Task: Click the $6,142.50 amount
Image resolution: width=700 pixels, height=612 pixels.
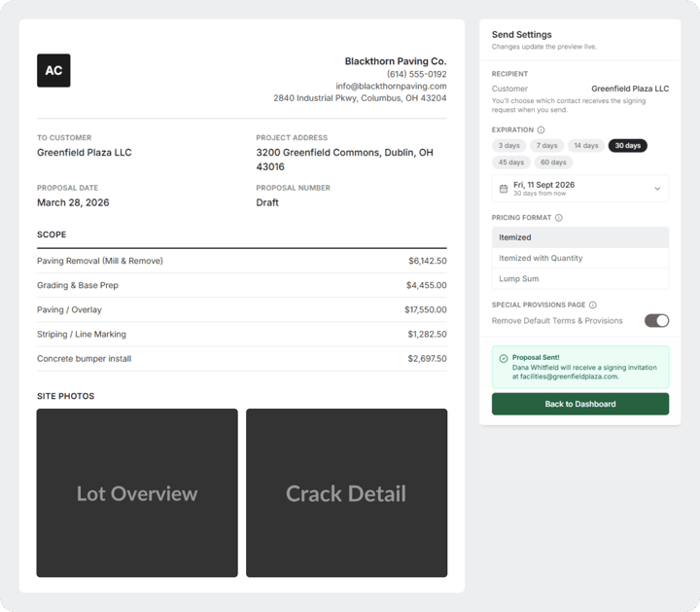Action: 427,261
